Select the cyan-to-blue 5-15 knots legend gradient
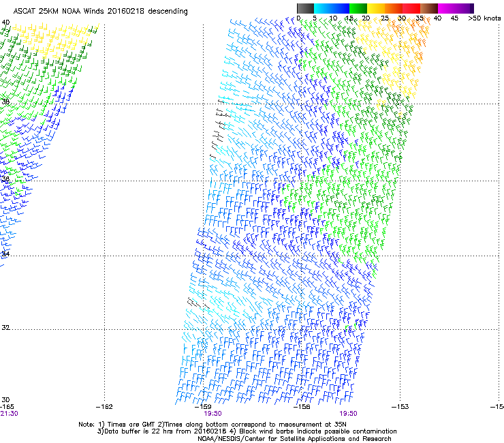The height and width of the screenshot is (443, 504). point(332,8)
